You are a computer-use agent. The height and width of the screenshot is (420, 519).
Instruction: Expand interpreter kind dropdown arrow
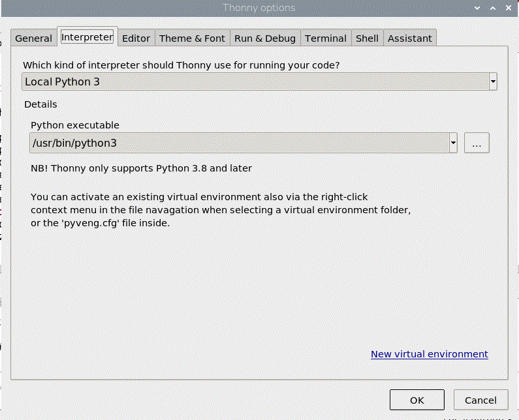[493, 82]
